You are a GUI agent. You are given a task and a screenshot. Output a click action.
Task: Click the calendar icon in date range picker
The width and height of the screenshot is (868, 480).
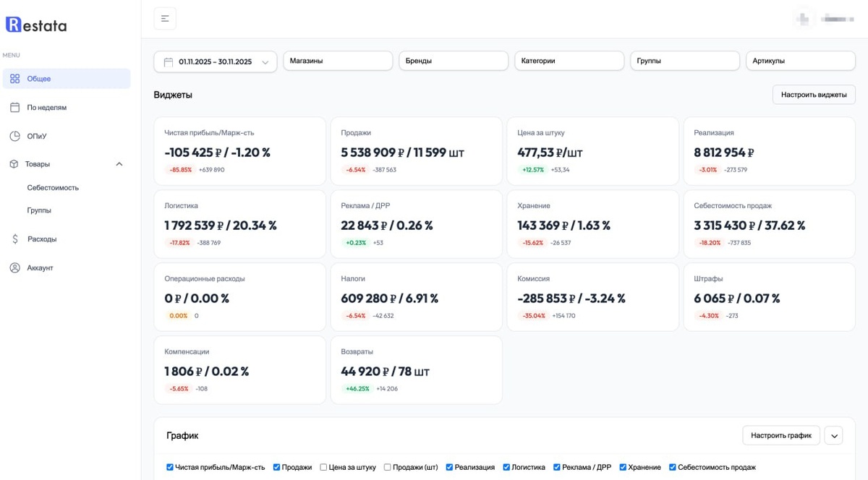coord(169,62)
